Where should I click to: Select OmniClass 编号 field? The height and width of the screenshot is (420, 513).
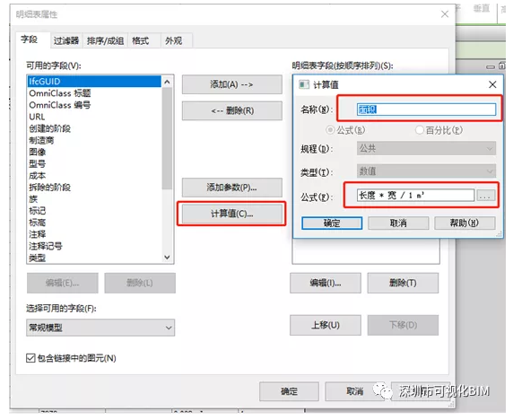pyautogui.click(x=94, y=105)
